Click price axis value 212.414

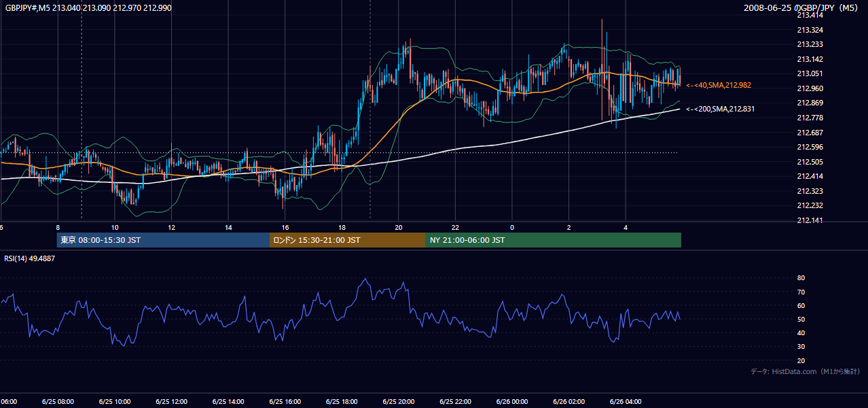810,176
